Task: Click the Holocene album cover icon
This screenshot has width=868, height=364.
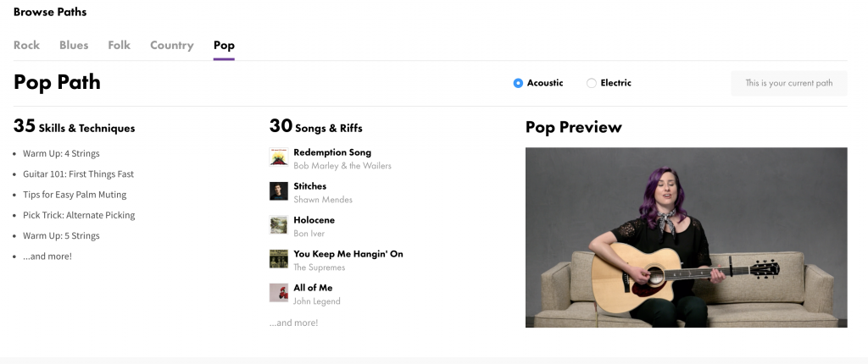Action: click(x=278, y=225)
